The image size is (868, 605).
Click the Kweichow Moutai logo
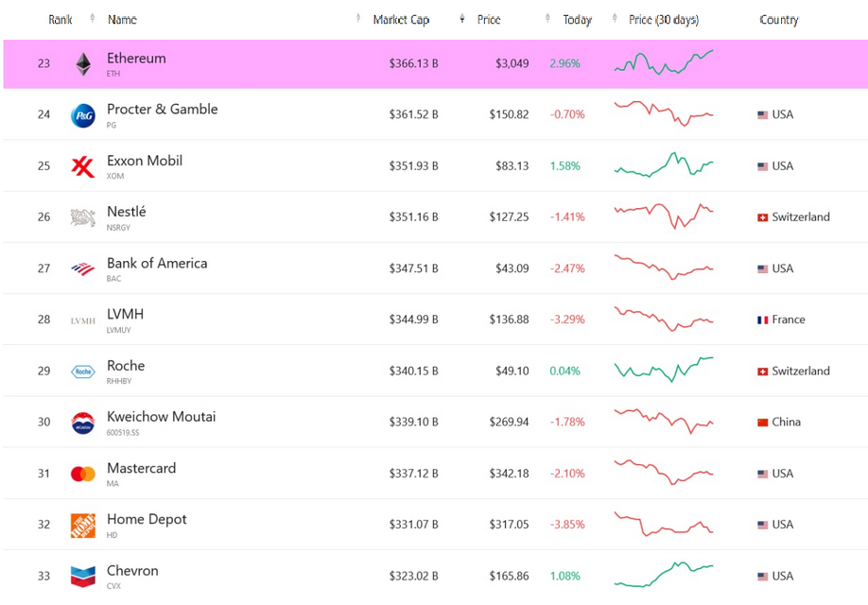83,423
